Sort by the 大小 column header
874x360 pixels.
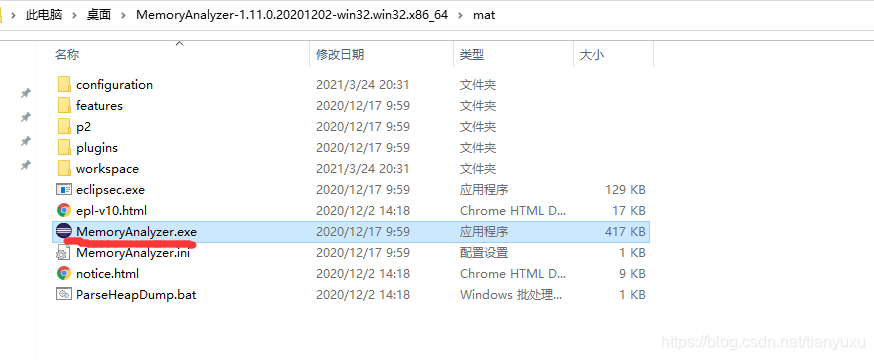click(x=592, y=55)
